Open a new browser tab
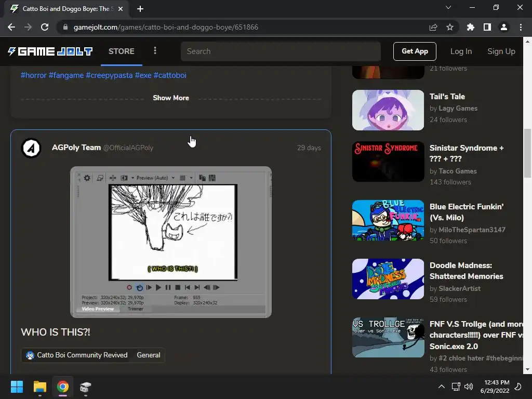532x399 pixels. point(140,9)
